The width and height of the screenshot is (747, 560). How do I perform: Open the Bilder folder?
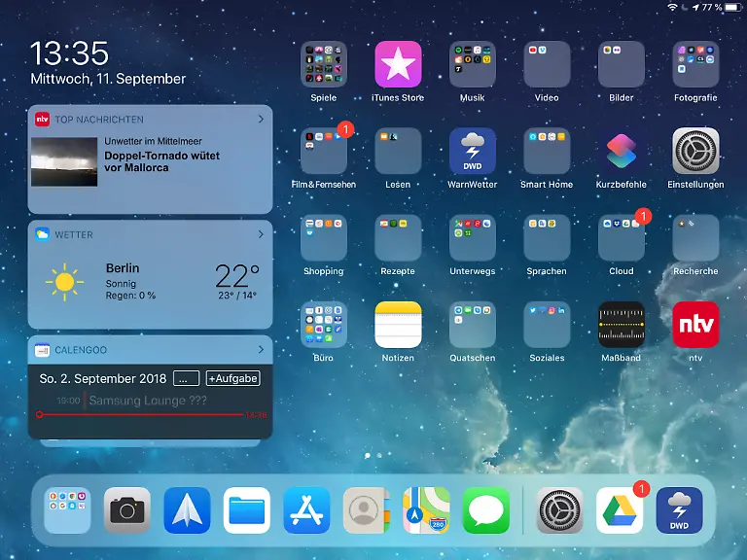tap(622, 64)
